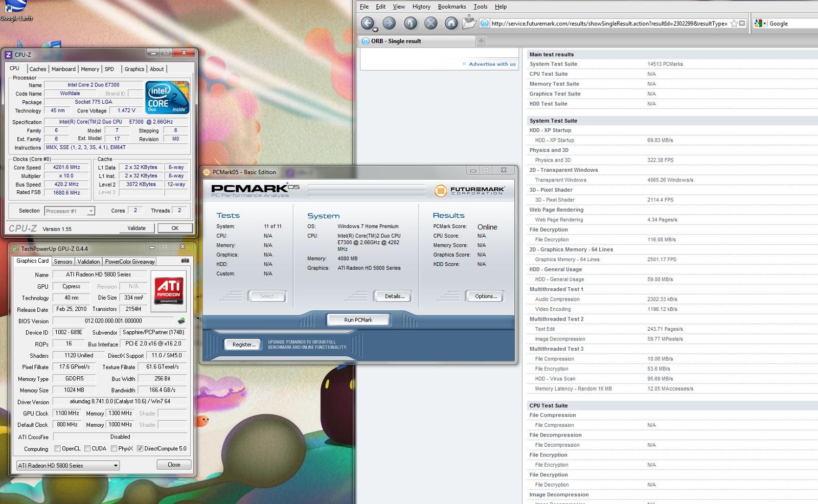This screenshot has width=818, height=504.
Task: Switch to the Caches tab in CPU-Z
Action: tap(38, 69)
